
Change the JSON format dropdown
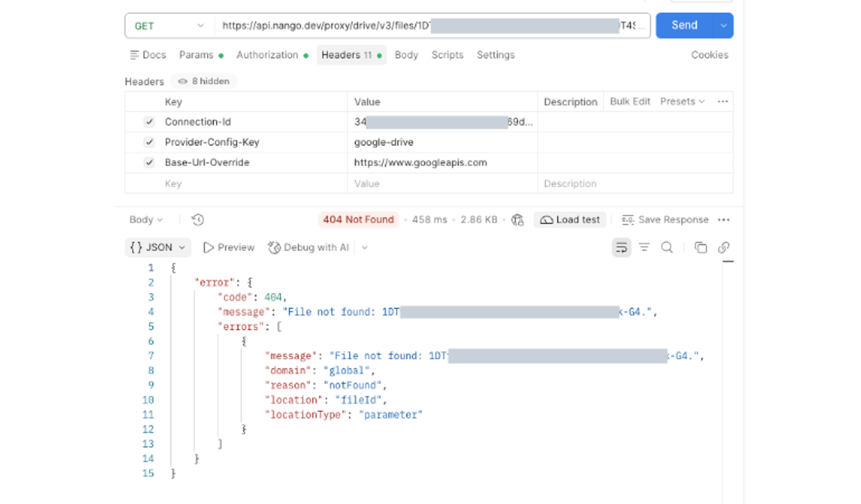158,248
